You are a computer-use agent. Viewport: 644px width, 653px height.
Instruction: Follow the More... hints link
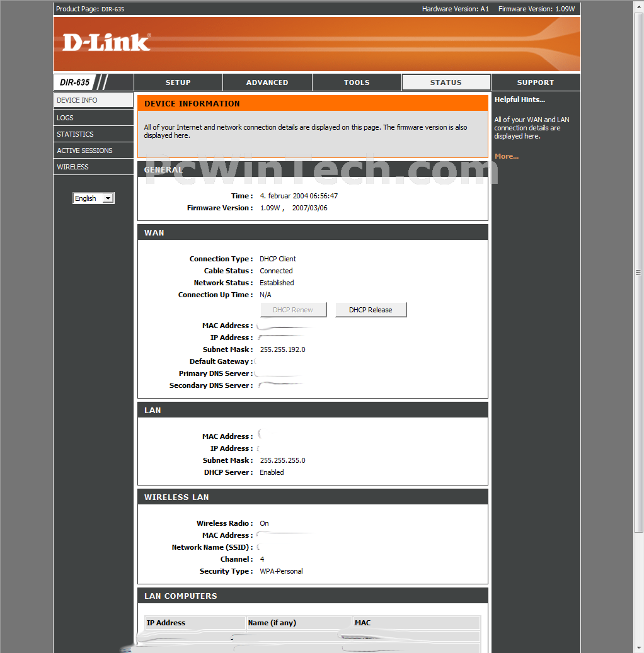point(507,156)
